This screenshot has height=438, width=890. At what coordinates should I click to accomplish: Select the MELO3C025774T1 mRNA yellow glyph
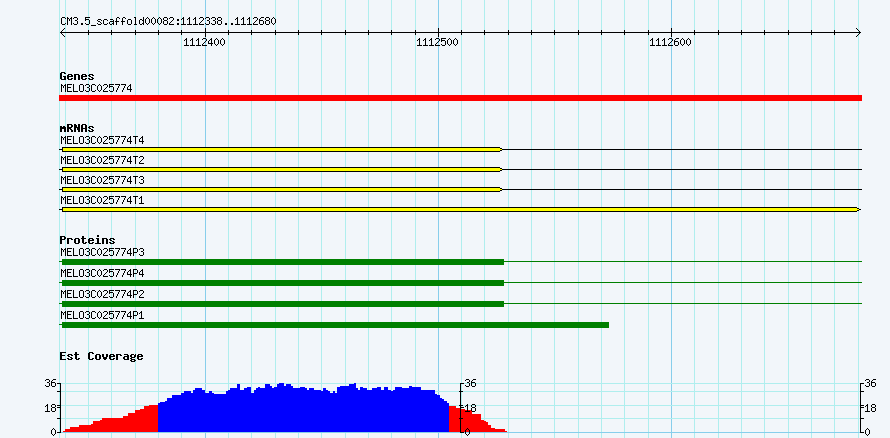(x=460, y=210)
